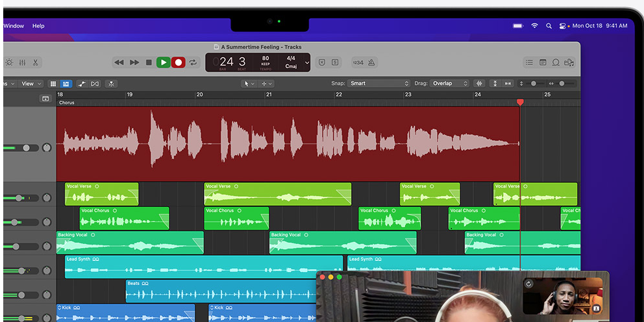
Task: Stop playback with the Stop button
Action: point(149,62)
